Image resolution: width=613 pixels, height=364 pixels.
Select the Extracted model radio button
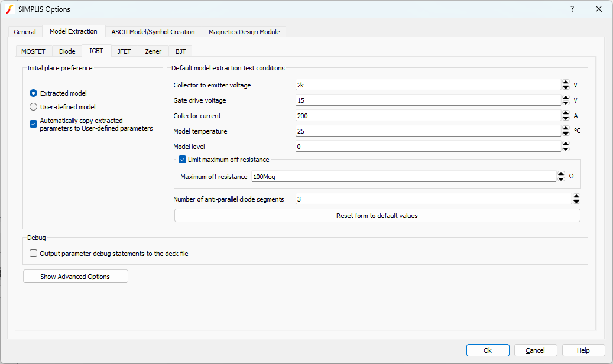tap(34, 93)
